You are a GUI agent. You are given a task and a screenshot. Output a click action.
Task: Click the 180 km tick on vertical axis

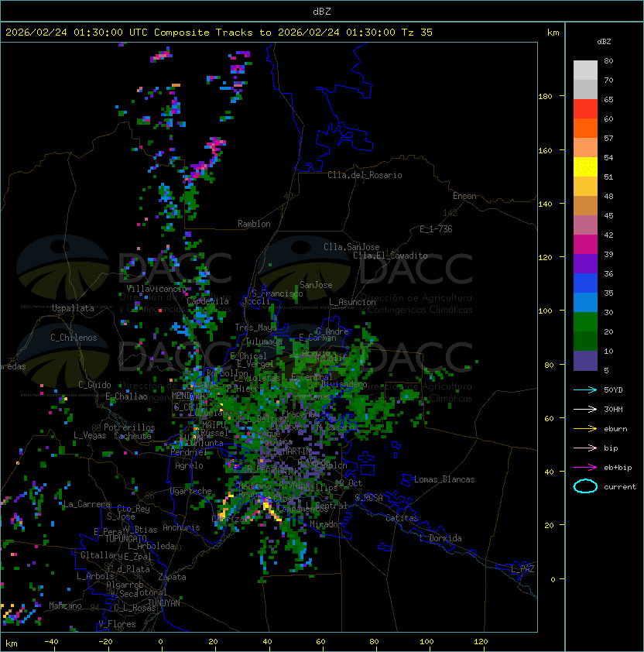coord(545,97)
